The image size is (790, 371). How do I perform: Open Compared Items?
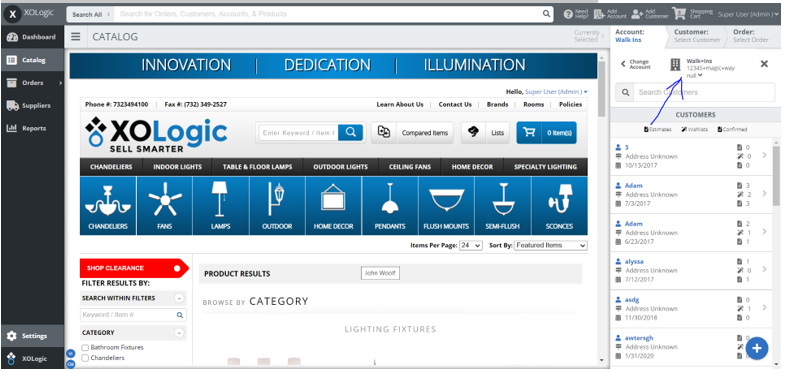[412, 133]
